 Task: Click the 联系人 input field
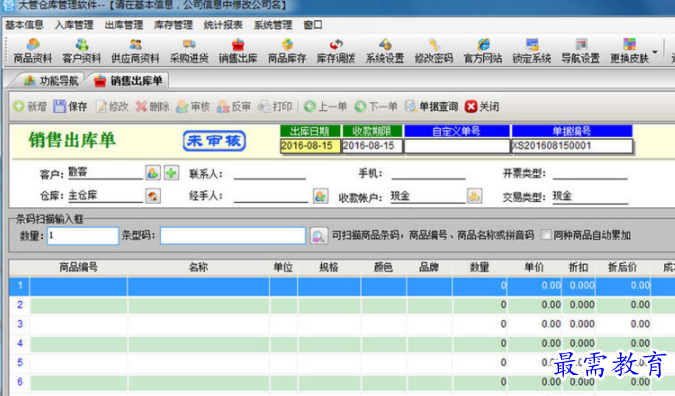(x=270, y=173)
